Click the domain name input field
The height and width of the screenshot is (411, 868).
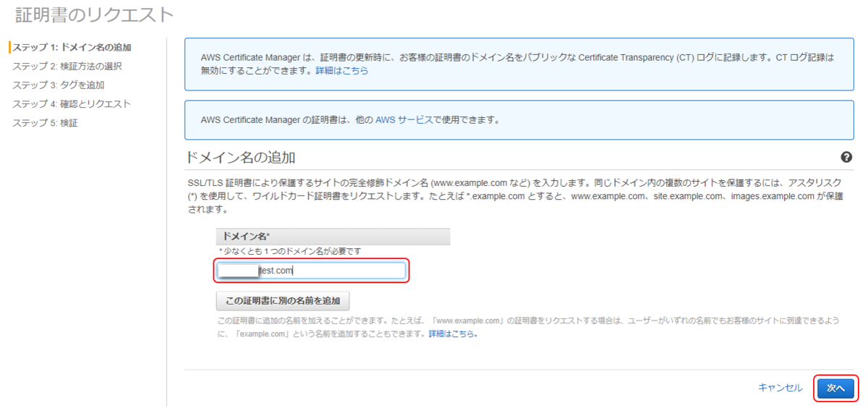point(312,271)
